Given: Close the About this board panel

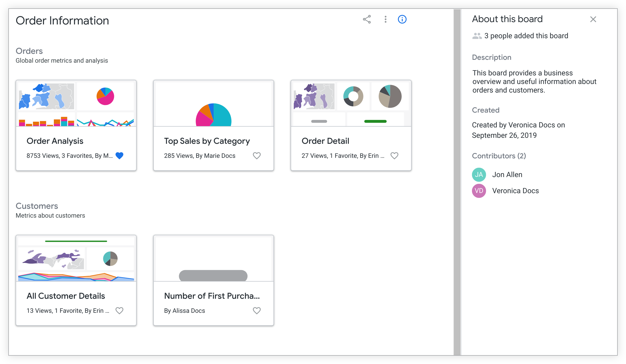Looking at the screenshot, I should [x=593, y=19].
